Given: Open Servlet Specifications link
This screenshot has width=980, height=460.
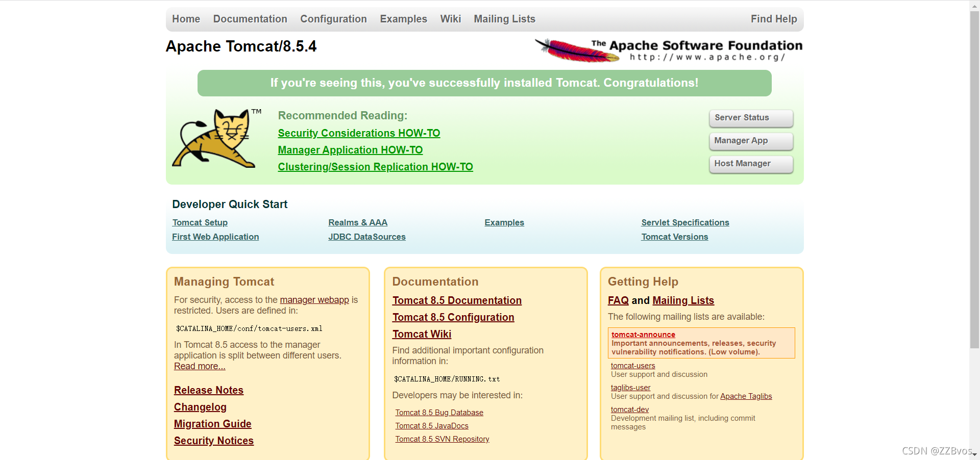Looking at the screenshot, I should [x=685, y=222].
